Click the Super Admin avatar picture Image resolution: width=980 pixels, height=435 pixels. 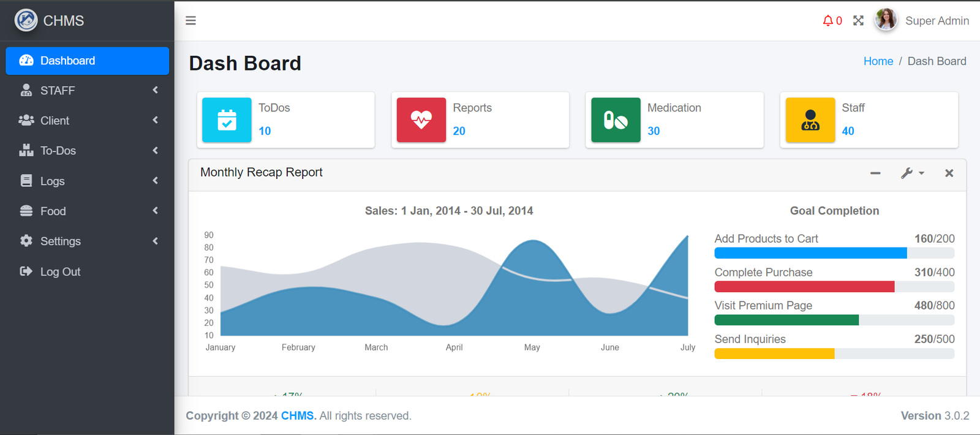[886, 20]
